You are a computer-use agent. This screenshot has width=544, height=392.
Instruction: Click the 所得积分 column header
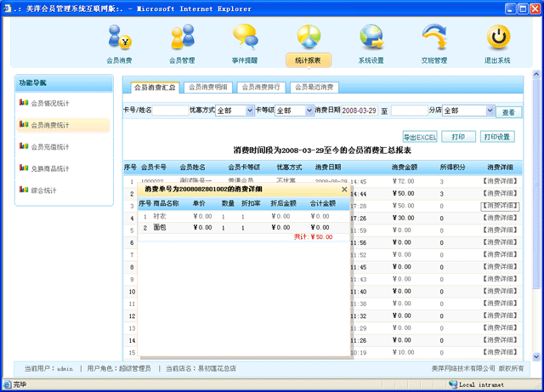[x=453, y=167]
